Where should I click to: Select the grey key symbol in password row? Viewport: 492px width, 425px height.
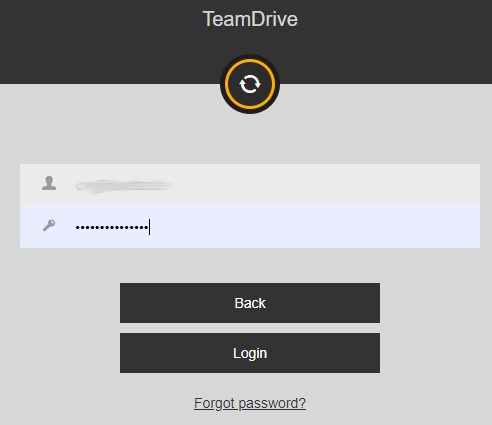point(49,226)
